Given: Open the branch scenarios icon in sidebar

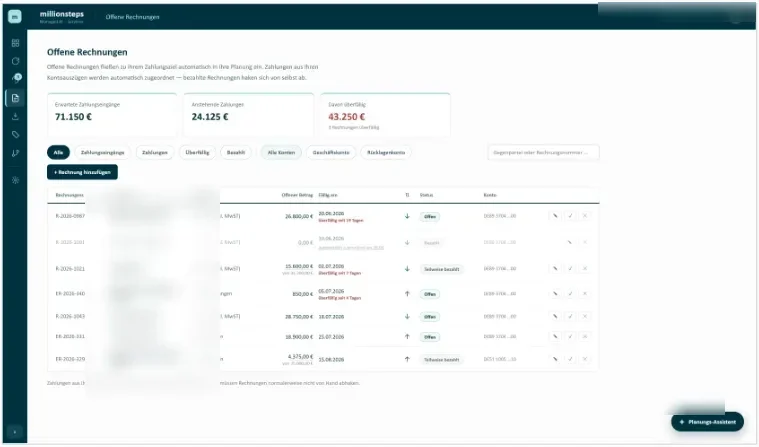Looking at the screenshot, I should [x=15, y=153].
